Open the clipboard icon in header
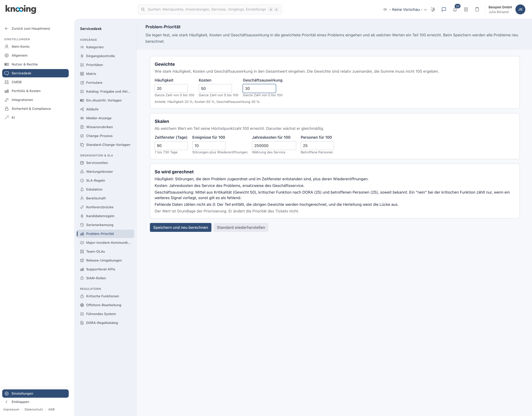Viewport: 532px width, 416px height. pos(477,10)
